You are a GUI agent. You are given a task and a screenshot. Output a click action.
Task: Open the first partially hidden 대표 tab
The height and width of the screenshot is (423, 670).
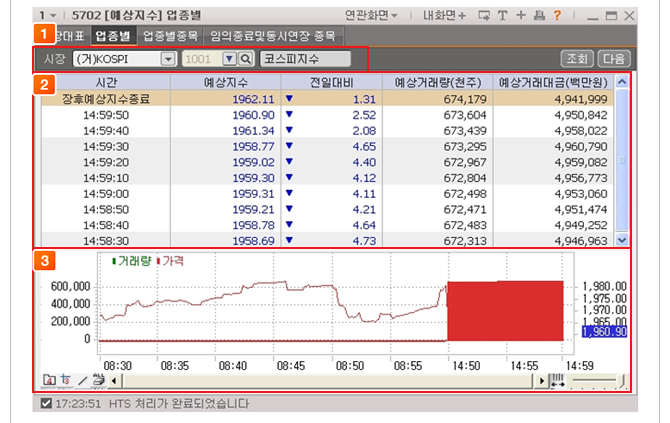tap(72, 36)
